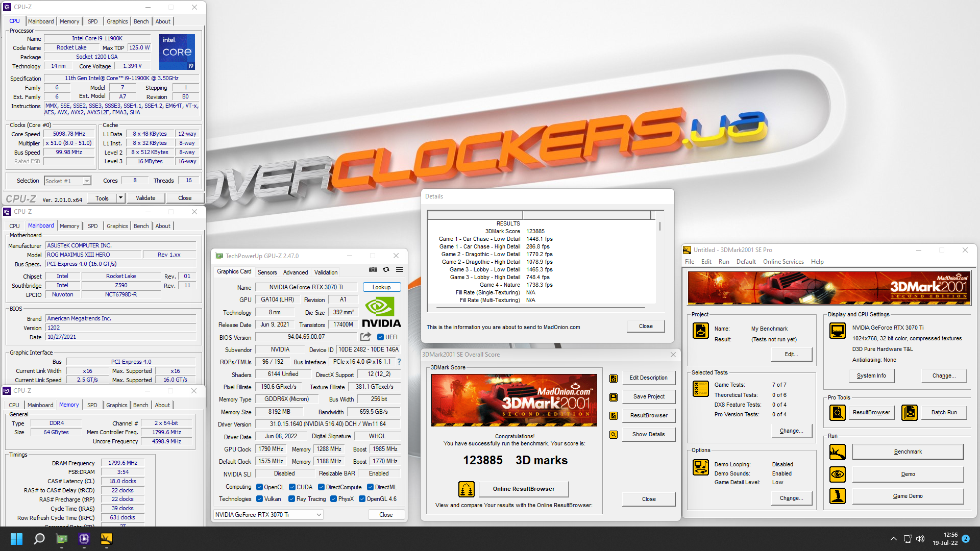The width and height of the screenshot is (980, 551).
Task: Click the NVIDIA logo in GPU-Z
Action: pos(381,312)
